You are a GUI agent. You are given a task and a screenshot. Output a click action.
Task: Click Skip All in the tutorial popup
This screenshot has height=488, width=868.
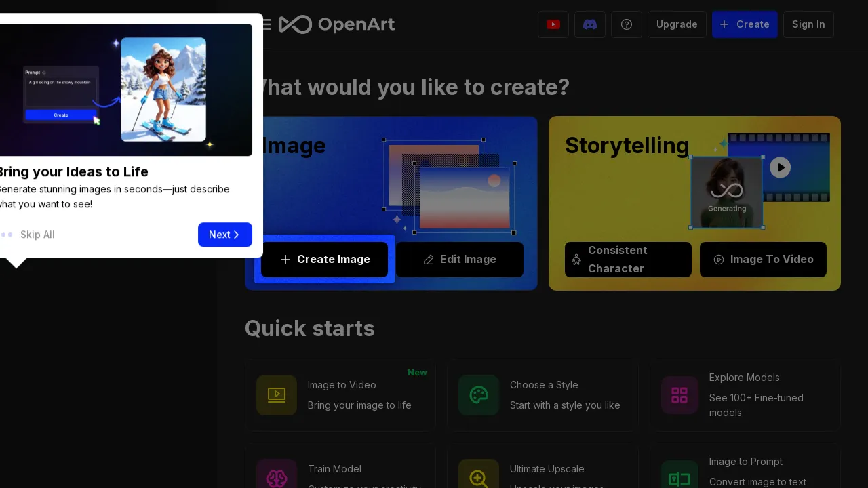(37, 235)
